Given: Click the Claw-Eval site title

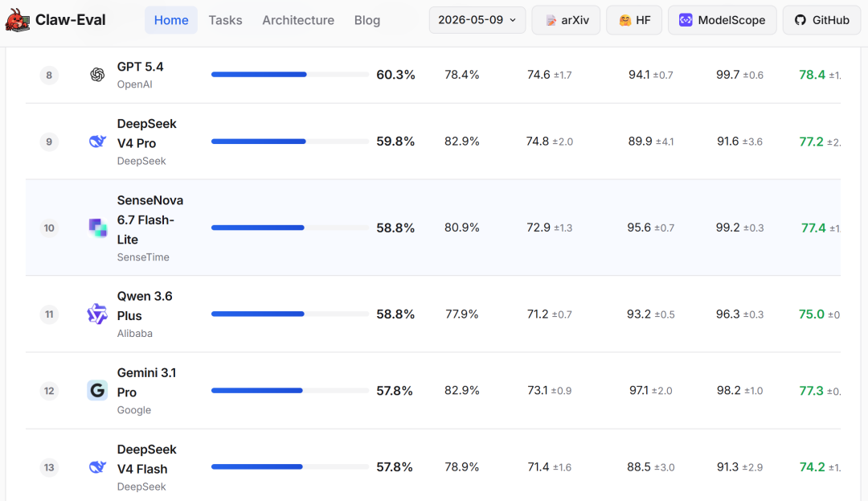Looking at the screenshot, I should pyautogui.click(x=70, y=20).
